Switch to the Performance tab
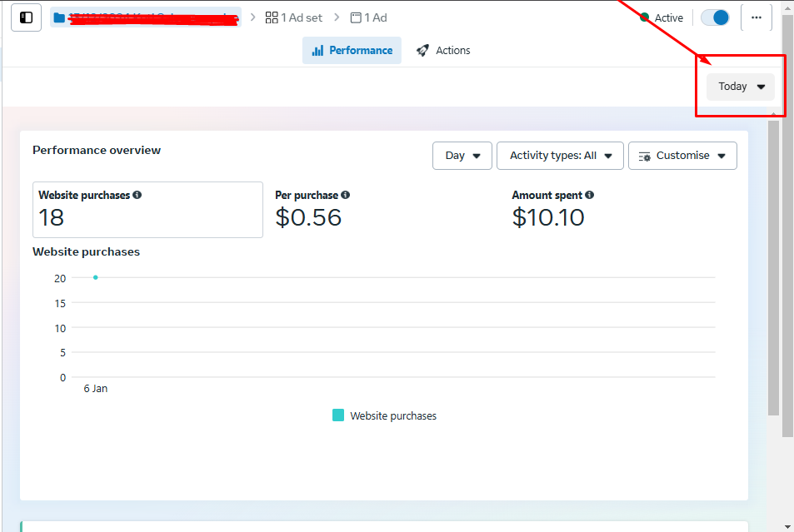Image resolution: width=794 pixels, height=532 pixels. click(x=352, y=51)
